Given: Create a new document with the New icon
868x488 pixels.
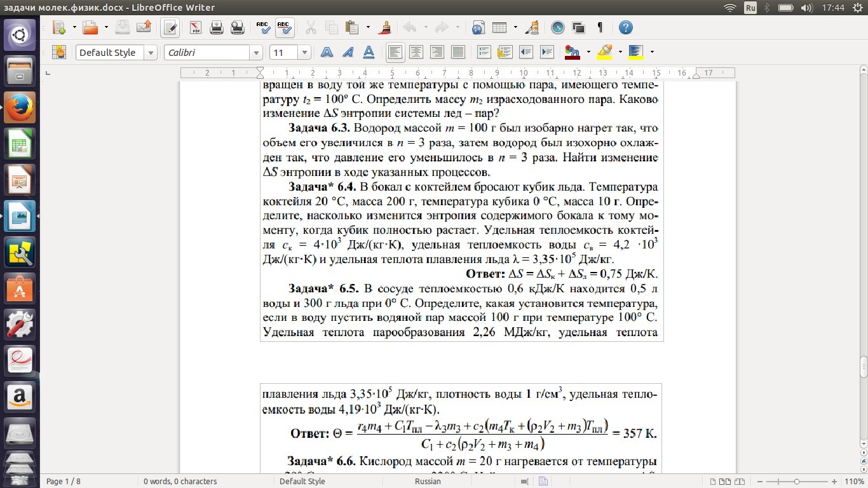Looking at the screenshot, I should [59, 27].
